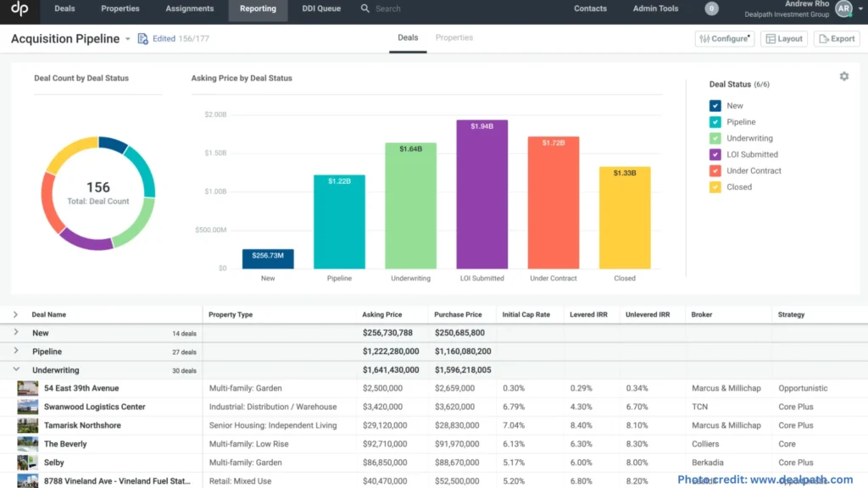Viewport: 868px width, 488px height.
Task: Sort by Asking Price column header
Action: (382, 314)
